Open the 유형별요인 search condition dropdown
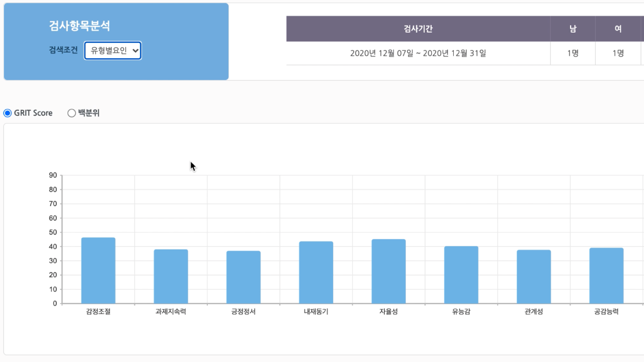644x362 pixels. [x=113, y=51]
